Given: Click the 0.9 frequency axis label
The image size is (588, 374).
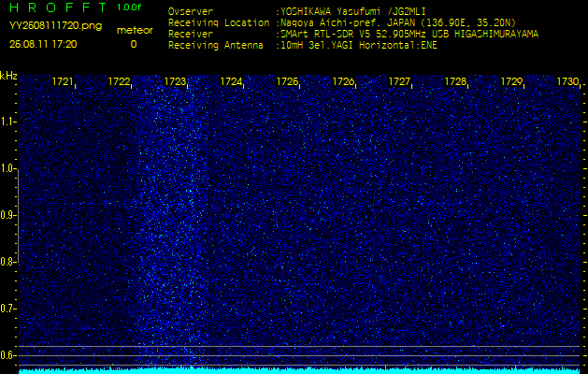Looking at the screenshot, I should pyautogui.click(x=7, y=215).
